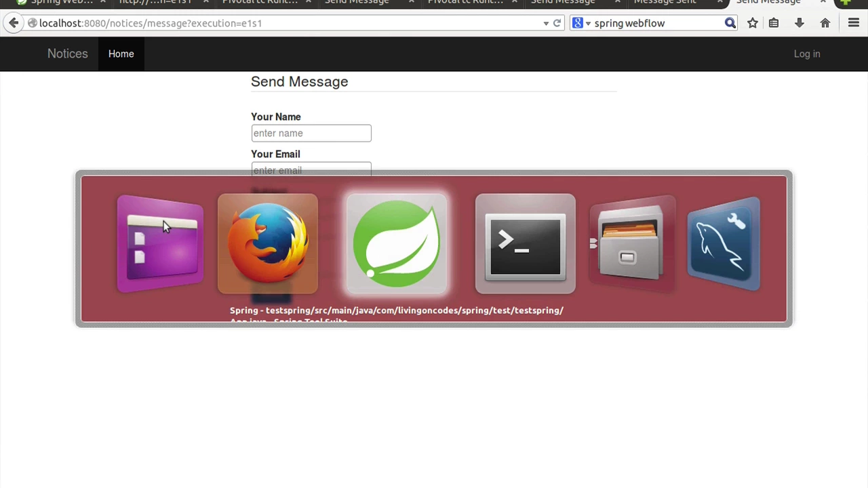Viewport: 868px width, 488px height.
Task: Select the MySQL Workbench dolphin icon
Action: tap(724, 244)
